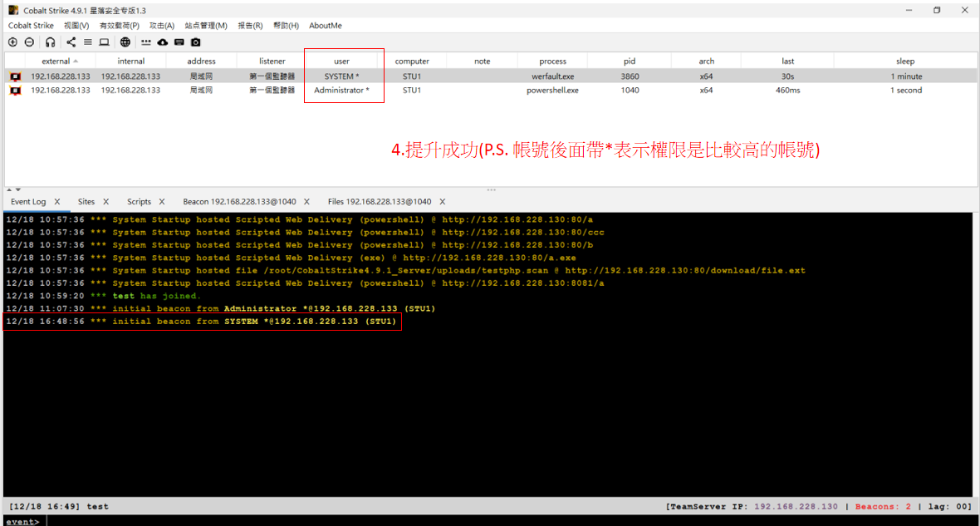The height and width of the screenshot is (526, 980).
Task: Sort sessions by user column header
Action: 342,61
